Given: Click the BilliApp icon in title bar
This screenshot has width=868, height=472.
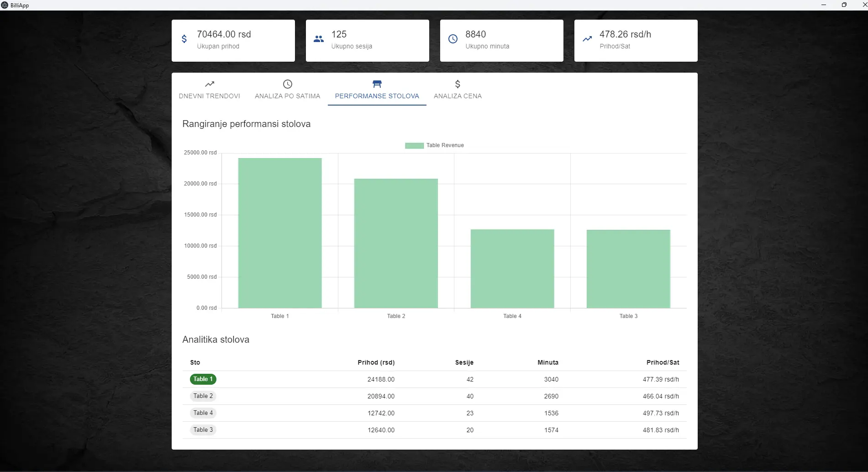Looking at the screenshot, I should [x=5, y=5].
